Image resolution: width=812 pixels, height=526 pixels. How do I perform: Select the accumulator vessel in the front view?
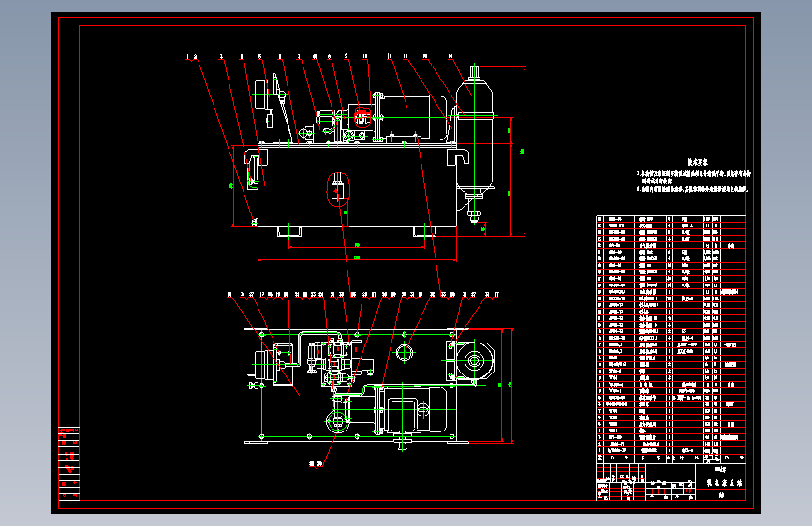tap(474, 136)
